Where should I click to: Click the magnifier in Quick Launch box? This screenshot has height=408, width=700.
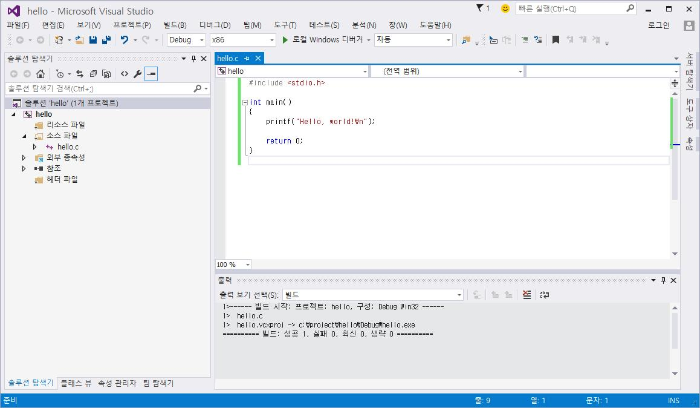tap(630, 8)
